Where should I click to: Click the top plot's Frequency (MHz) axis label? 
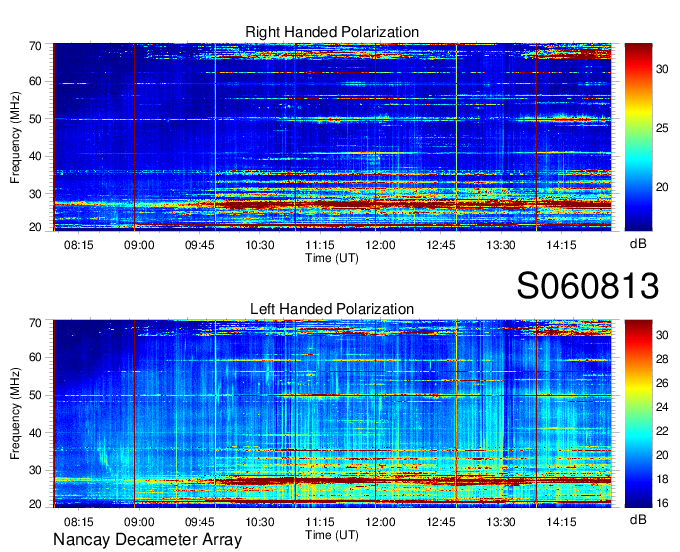15,137
